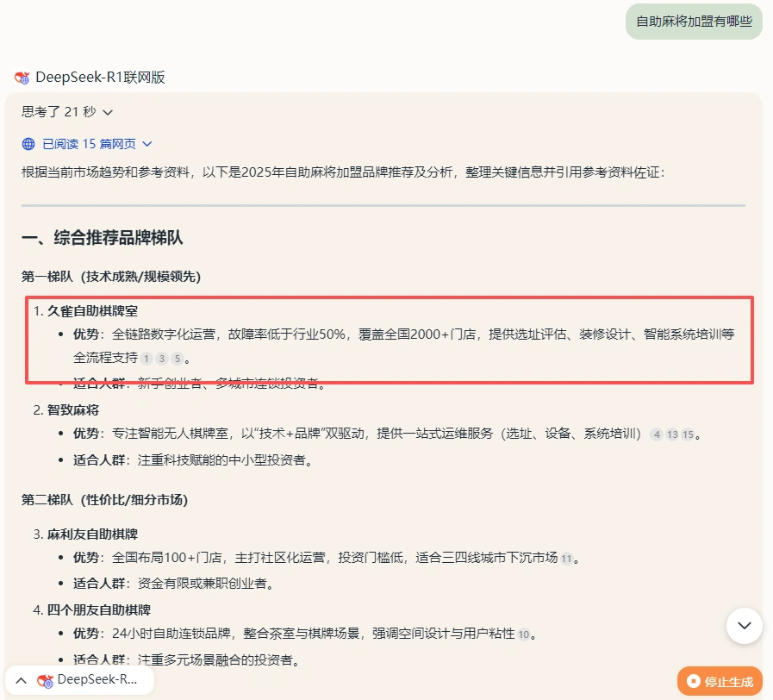Open citation badge 10 in the 四个朋友自助棋牌 entry
The height and width of the screenshot is (700, 773).
523,634
